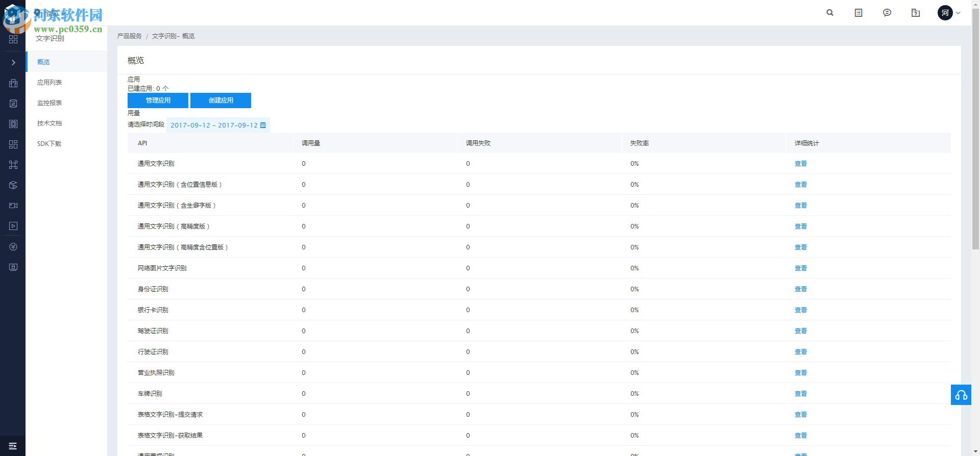Screen dimensions: 980x456
Task: Click the yen currency icon in sidebar
Action: pos(13,247)
